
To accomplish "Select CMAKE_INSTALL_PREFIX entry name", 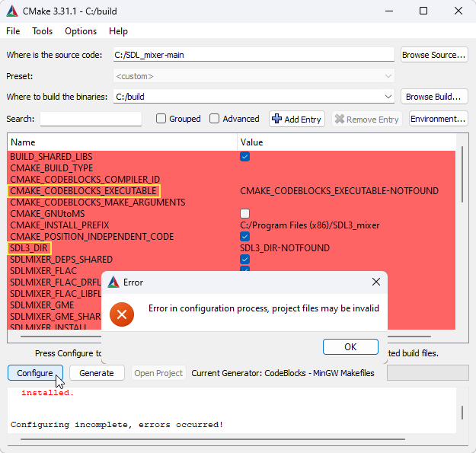I will pos(59,225).
